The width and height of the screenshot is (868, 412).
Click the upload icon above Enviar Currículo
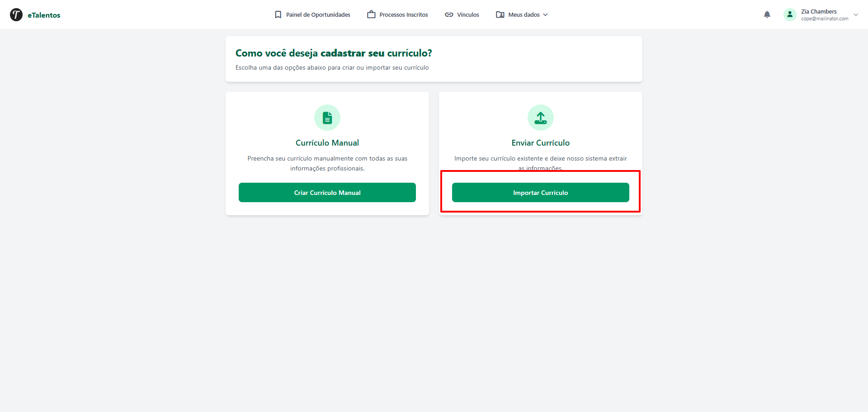[541, 118]
